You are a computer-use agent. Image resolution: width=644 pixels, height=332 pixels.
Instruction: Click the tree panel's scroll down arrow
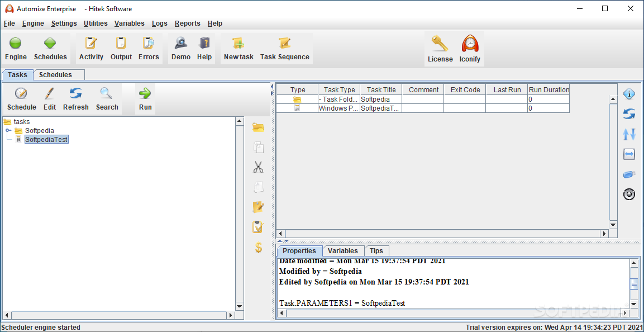pos(240,306)
